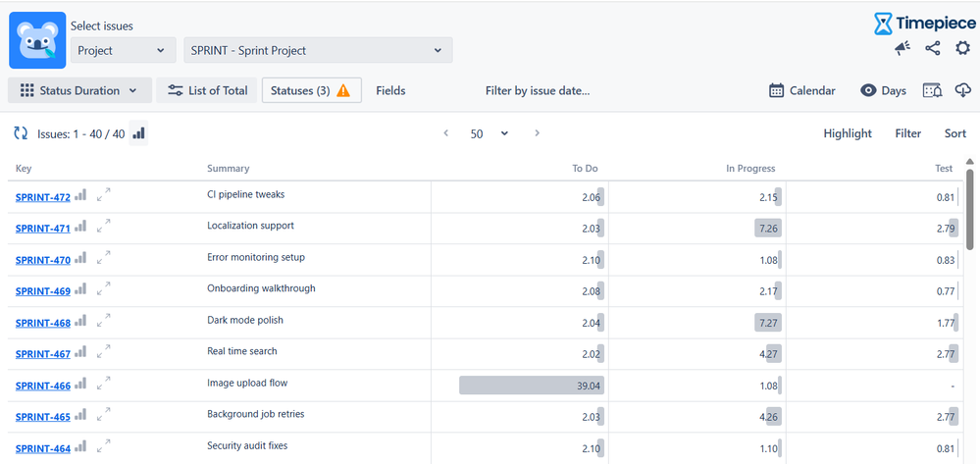The width and height of the screenshot is (980, 464).
Task: Open Statuses (3) selection
Action: click(311, 90)
